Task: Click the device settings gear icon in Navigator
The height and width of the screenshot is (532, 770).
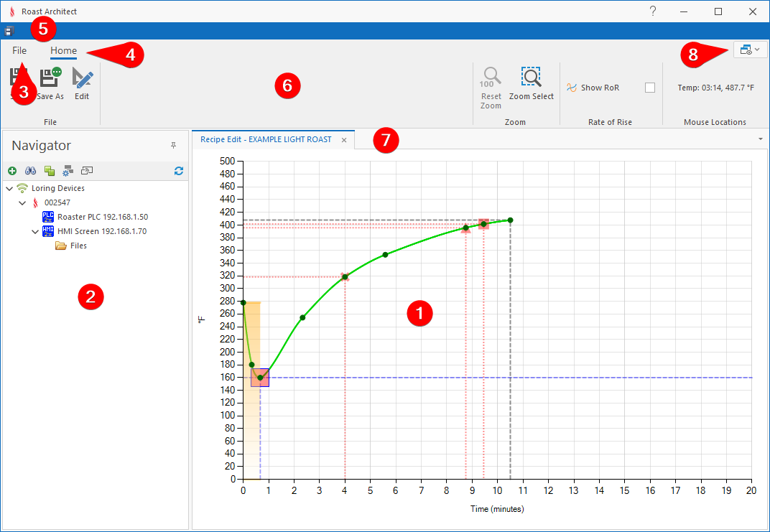Action: [x=68, y=171]
